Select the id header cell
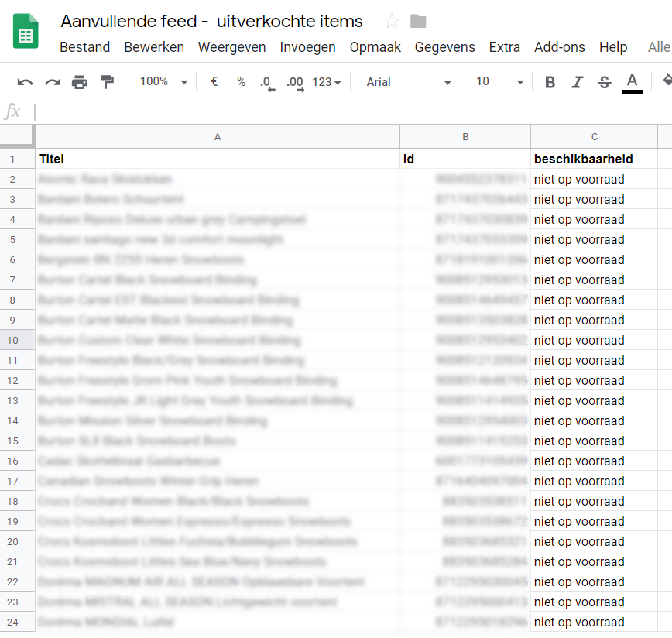672x638 pixels. pyautogui.click(x=465, y=159)
